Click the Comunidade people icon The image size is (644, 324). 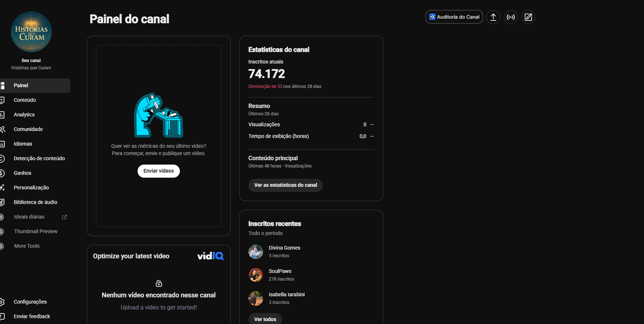click(x=2, y=129)
